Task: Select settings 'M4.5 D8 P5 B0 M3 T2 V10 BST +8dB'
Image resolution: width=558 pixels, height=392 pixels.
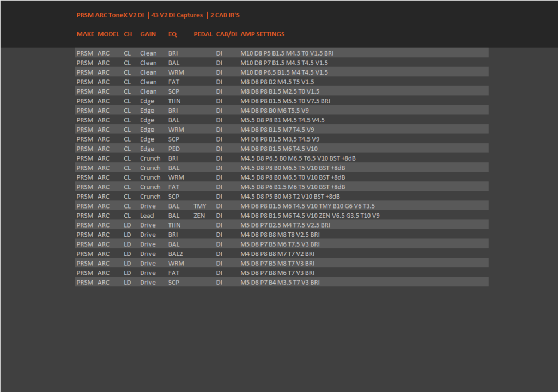Action: [290, 197]
